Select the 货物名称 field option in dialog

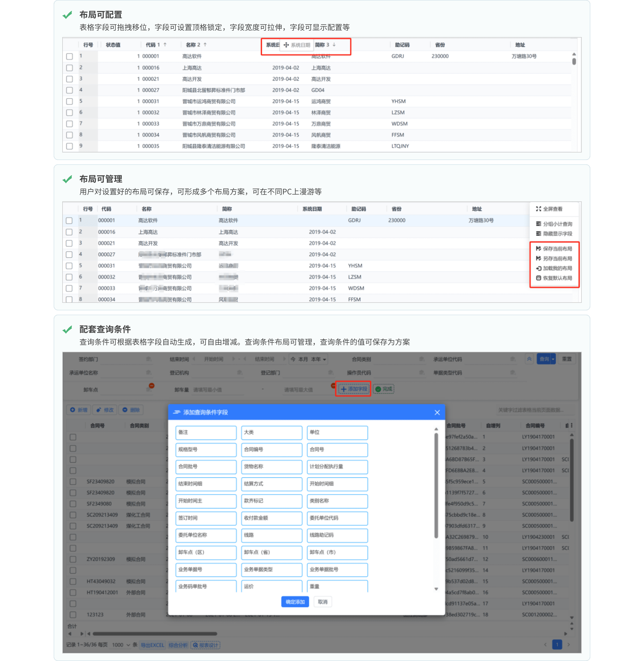[271, 467]
